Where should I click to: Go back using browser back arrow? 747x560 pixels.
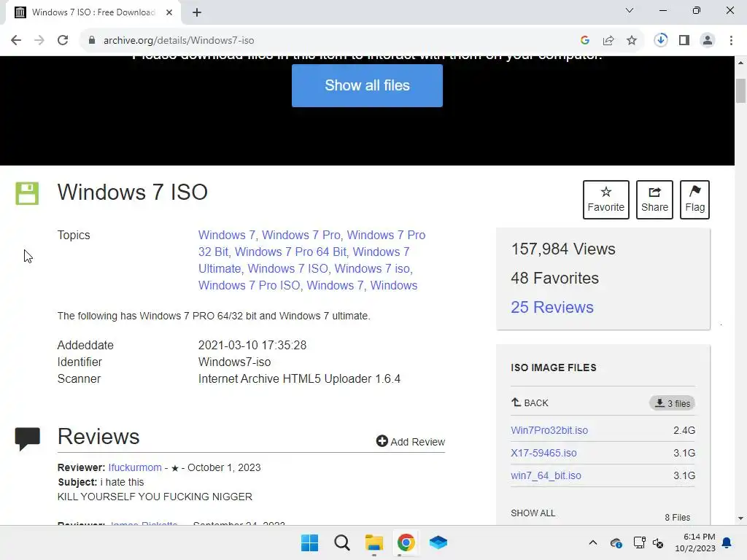[16, 41]
